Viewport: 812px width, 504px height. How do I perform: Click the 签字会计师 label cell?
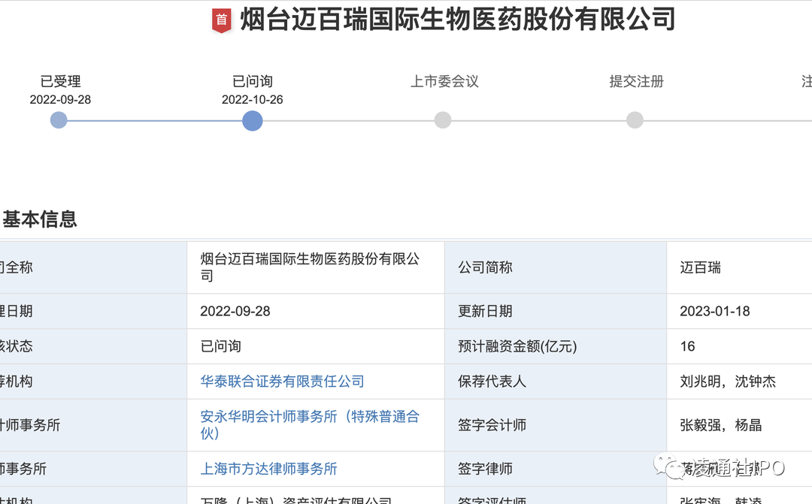[x=556, y=425]
